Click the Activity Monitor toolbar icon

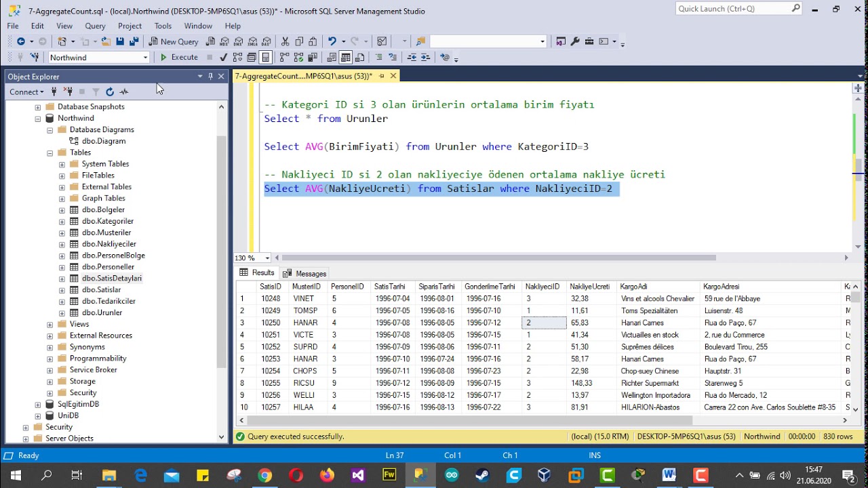tap(382, 41)
